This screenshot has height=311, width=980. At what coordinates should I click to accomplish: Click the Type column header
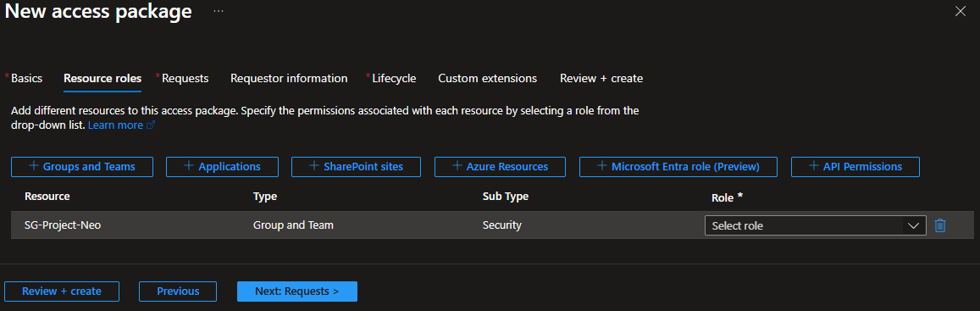(265, 197)
